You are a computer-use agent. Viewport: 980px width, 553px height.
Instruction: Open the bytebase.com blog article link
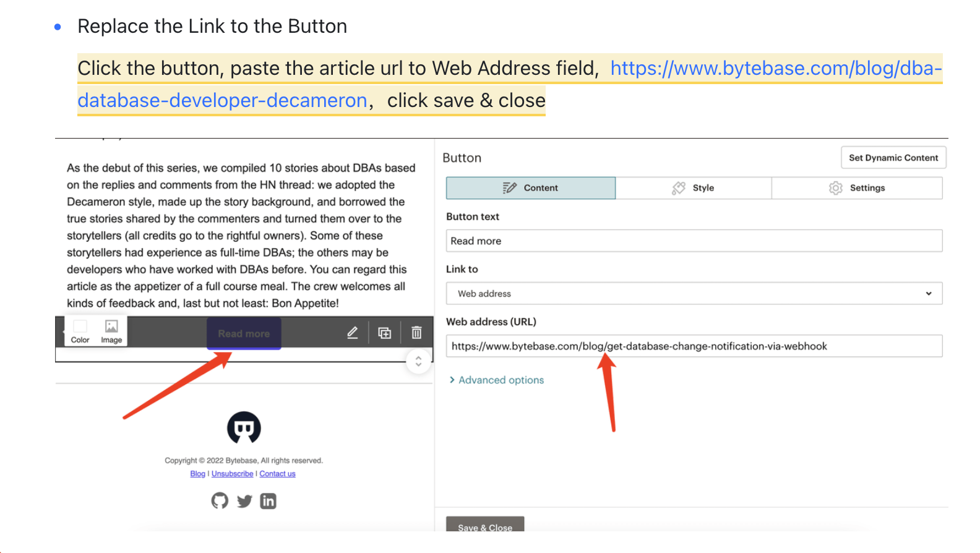[x=776, y=68]
